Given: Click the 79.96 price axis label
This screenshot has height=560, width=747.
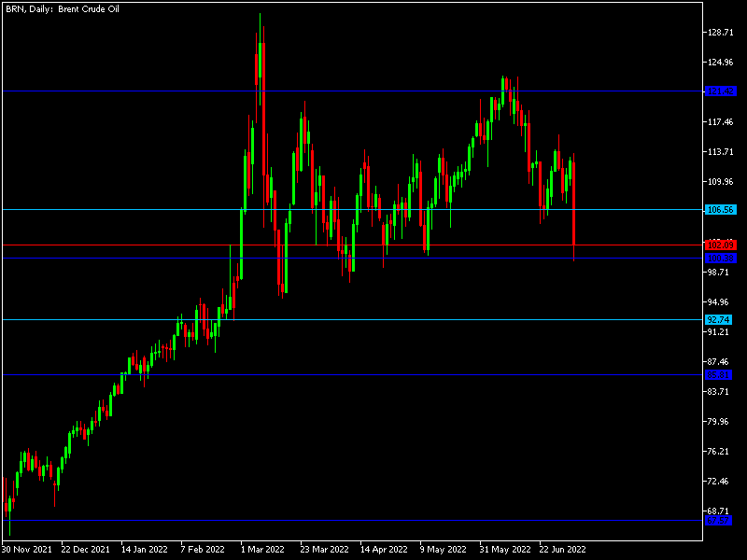Looking at the screenshot, I should coord(718,422).
